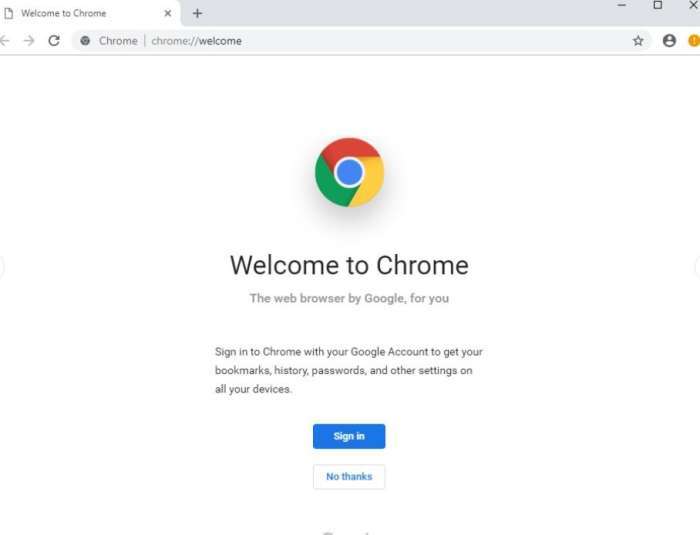700x535 pixels.
Task: Click the forward navigation arrow
Action: click(x=29, y=41)
